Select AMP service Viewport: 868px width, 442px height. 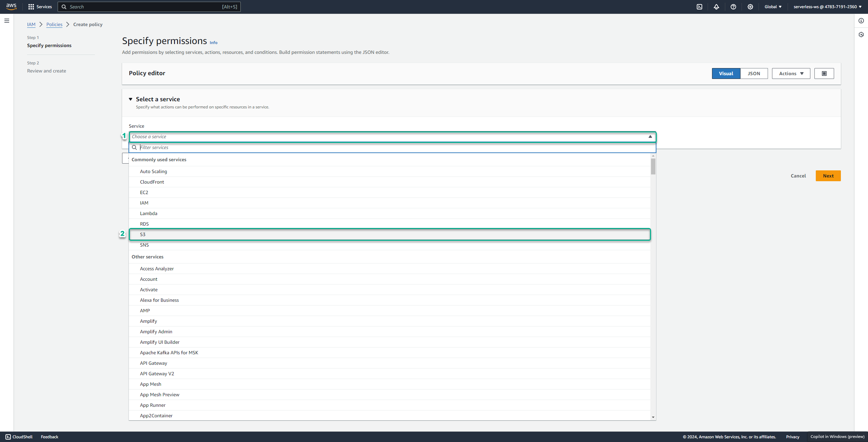click(390, 311)
